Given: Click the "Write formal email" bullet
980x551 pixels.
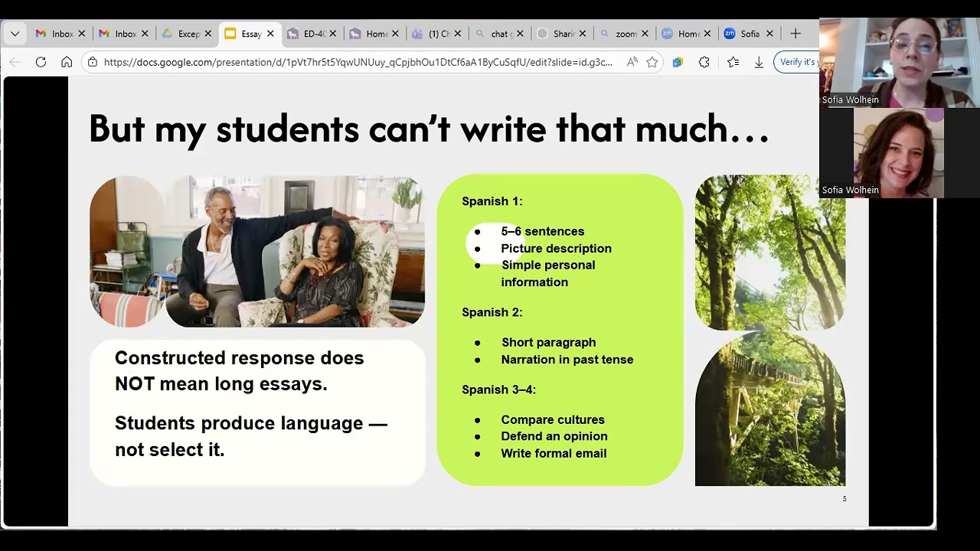Looking at the screenshot, I should point(554,453).
